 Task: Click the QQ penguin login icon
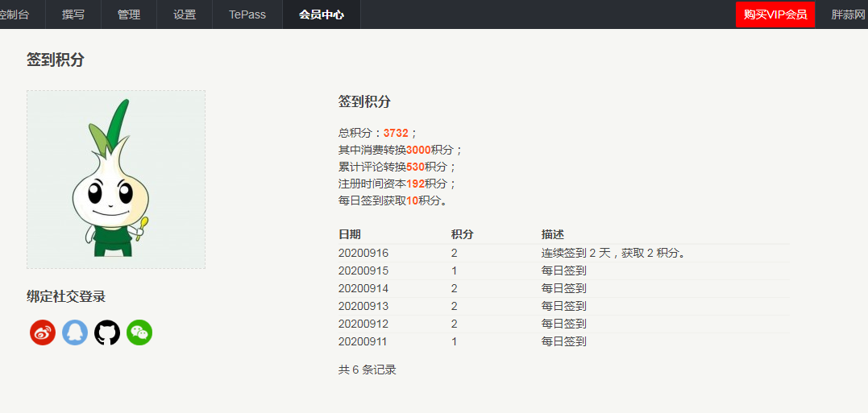(75, 332)
